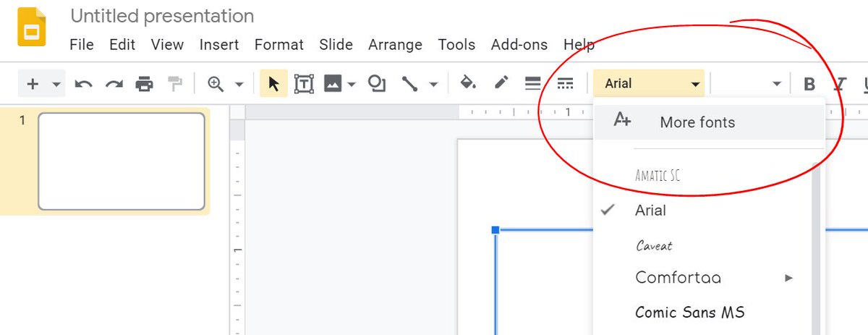The image size is (868, 335).
Task: Click the top-left text box handle
Action: click(495, 230)
